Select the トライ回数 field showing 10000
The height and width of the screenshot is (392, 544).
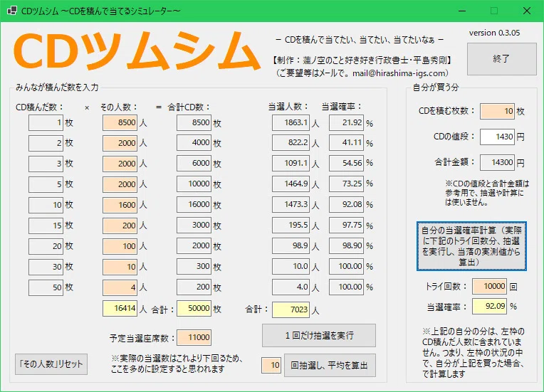click(489, 286)
